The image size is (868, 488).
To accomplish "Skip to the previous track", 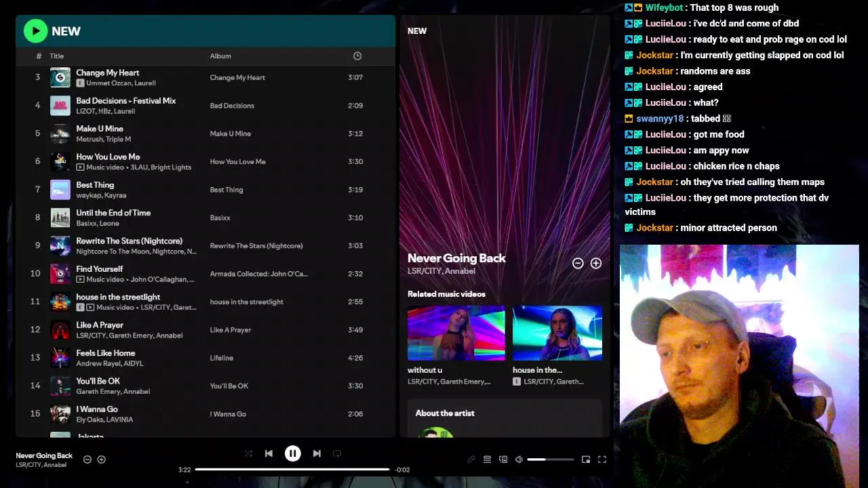I will tap(269, 453).
